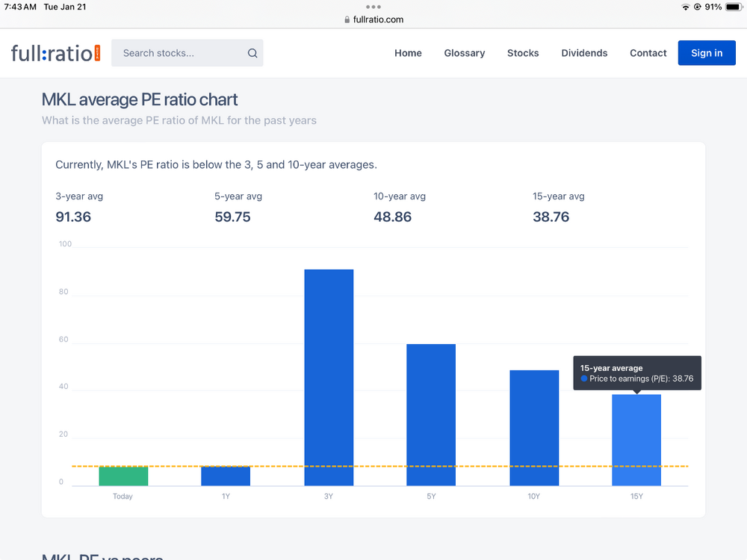The height and width of the screenshot is (560, 747).
Task: Open the Dividends page
Action: point(584,53)
